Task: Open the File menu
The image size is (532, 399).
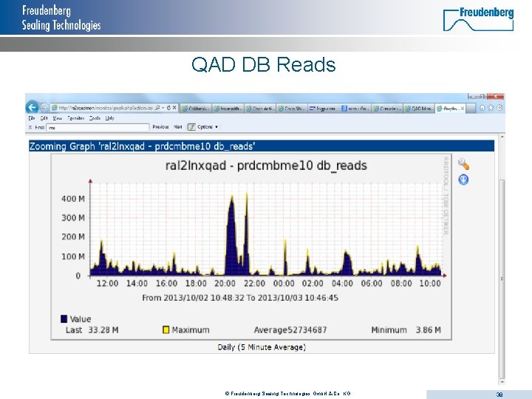Action: (x=32, y=118)
